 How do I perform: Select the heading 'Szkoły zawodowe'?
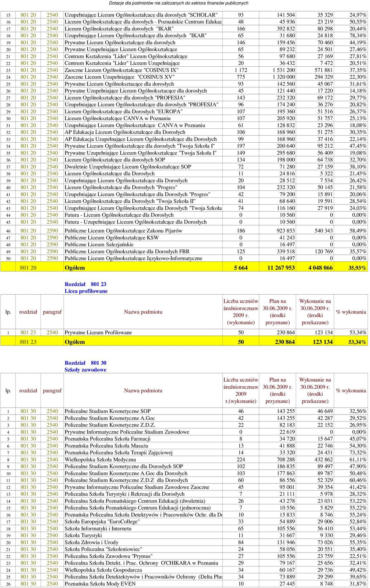tap(86, 370)
